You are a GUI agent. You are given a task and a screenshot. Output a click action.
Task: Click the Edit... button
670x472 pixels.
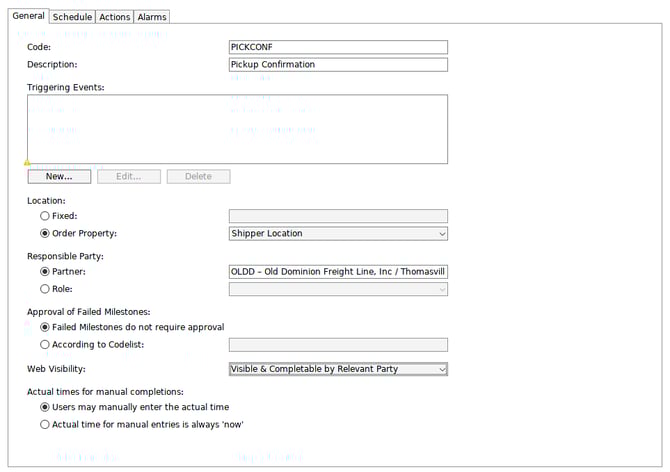129,177
